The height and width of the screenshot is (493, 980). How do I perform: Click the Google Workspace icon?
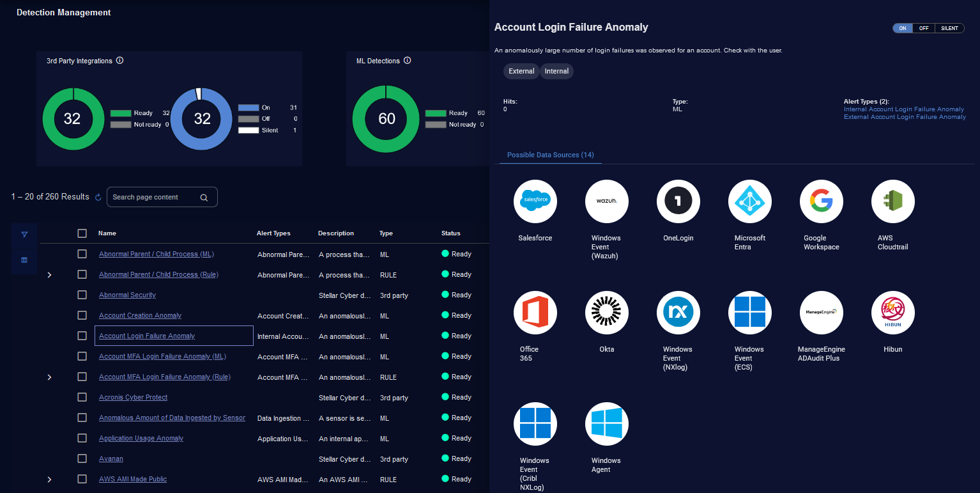[x=821, y=201]
